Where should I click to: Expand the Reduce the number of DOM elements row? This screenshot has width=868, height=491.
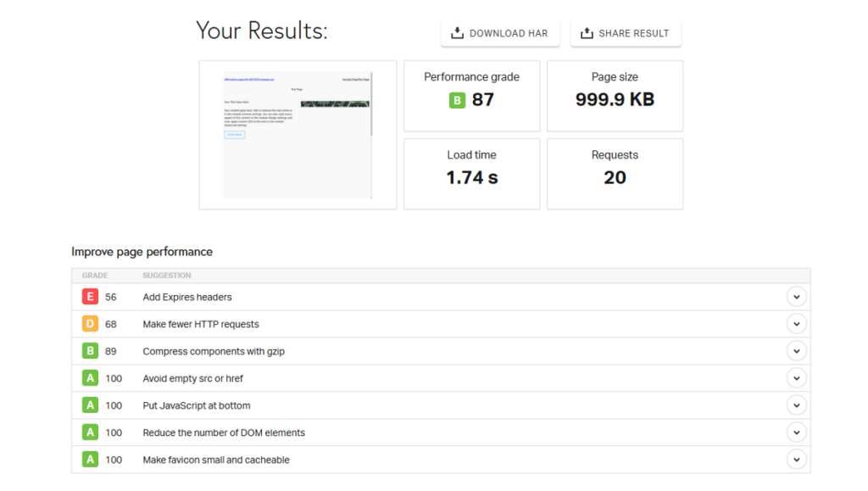(x=797, y=432)
